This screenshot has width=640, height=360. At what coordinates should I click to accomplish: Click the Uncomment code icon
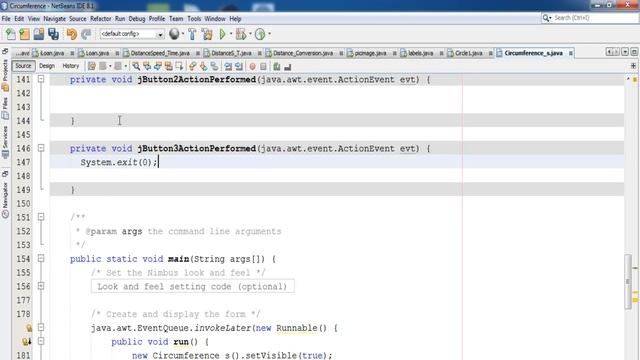point(288,66)
